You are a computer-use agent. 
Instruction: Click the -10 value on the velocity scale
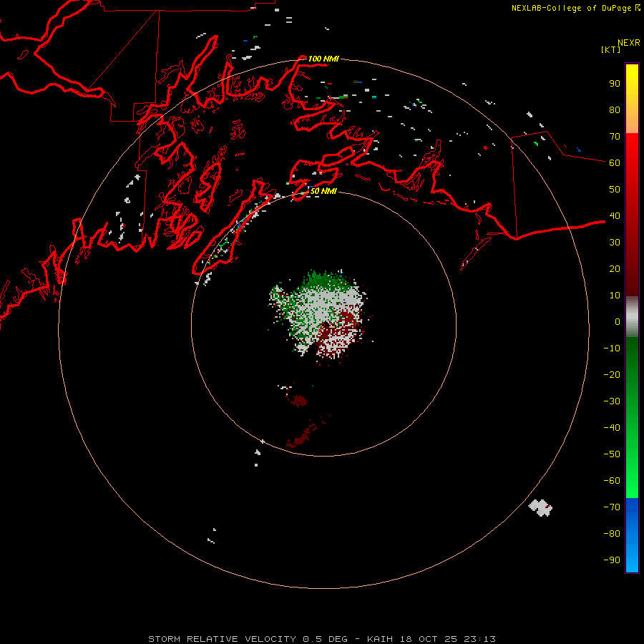(612, 348)
